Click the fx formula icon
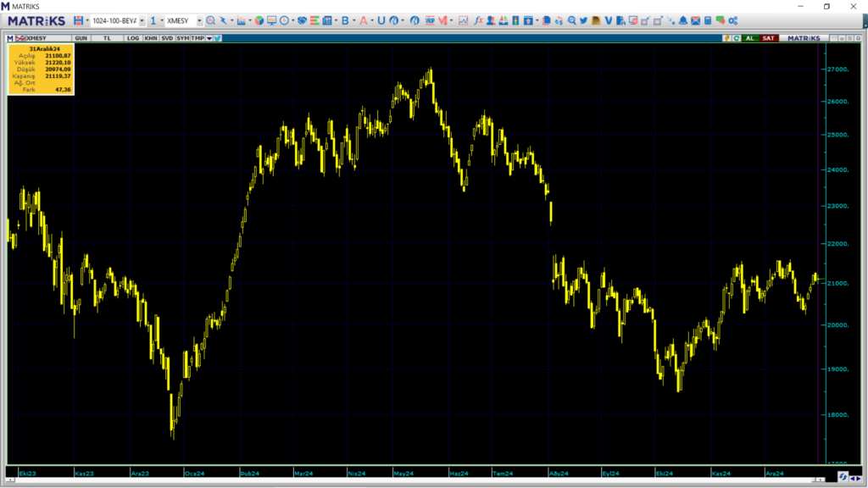Image resolution: width=868 pixels, height=488 pixels. click(478, 20)
